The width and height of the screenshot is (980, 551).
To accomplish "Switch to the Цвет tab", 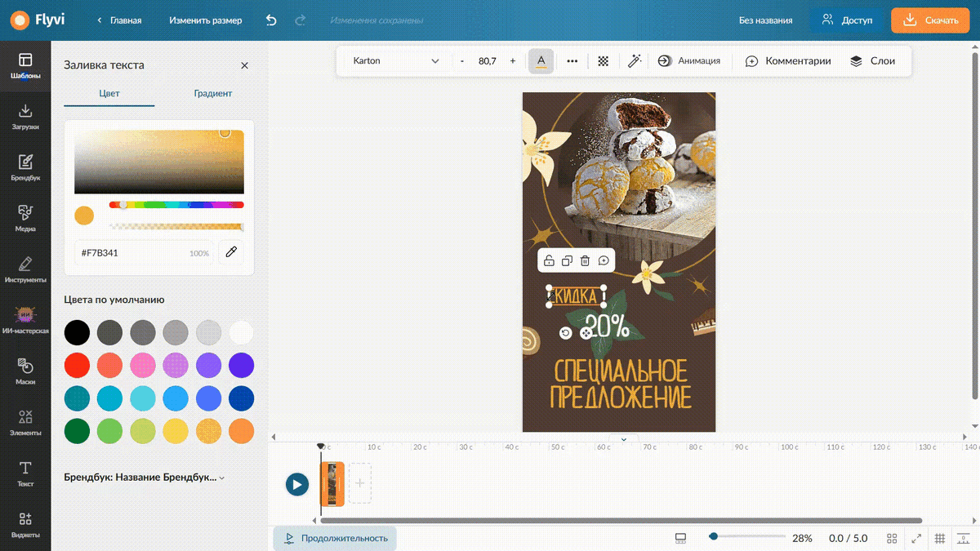I will [109, 94].
